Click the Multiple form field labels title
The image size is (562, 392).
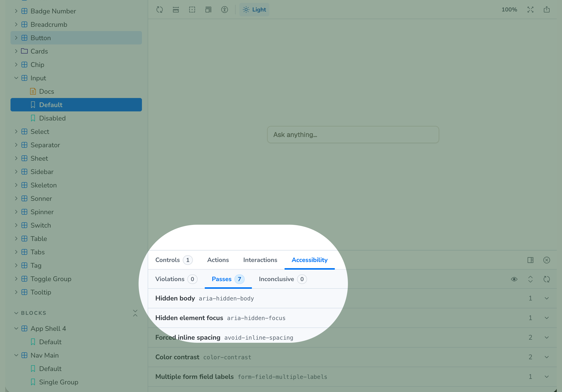point(194,376)
